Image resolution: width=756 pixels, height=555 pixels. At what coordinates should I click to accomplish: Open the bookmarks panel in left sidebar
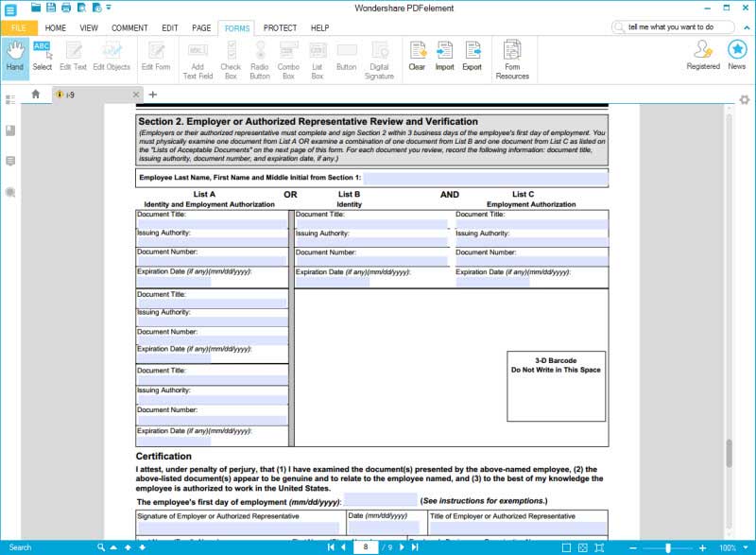click(x=10, y=130)
